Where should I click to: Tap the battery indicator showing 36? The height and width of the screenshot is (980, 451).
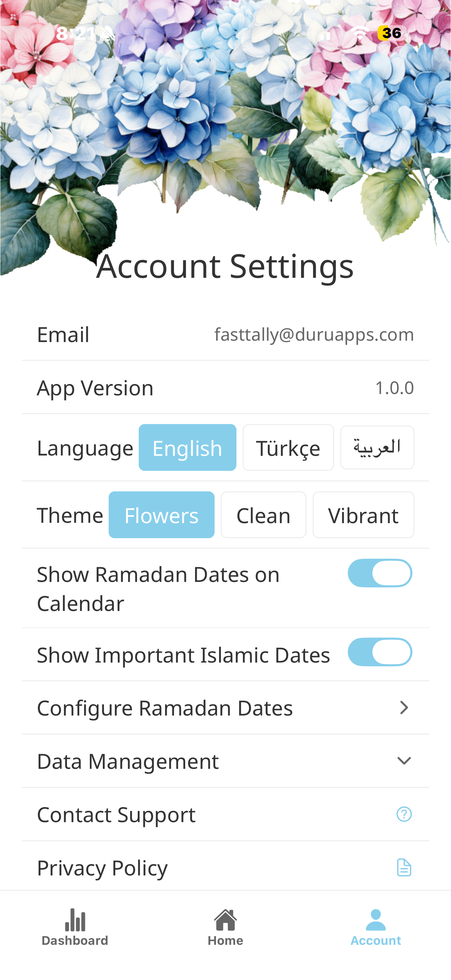391,33
